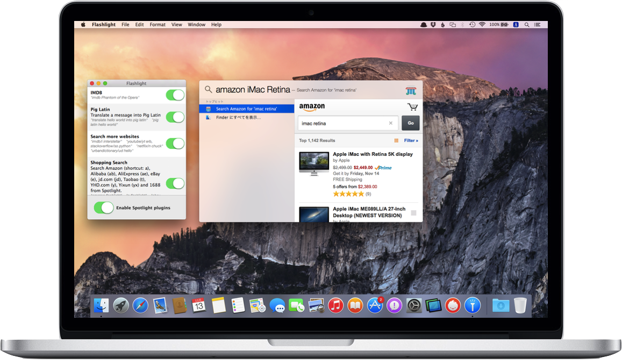This screenshot has height=364, width=622.
Task: Open Contacts from the Dock
Action: click(x=180, y=305)
